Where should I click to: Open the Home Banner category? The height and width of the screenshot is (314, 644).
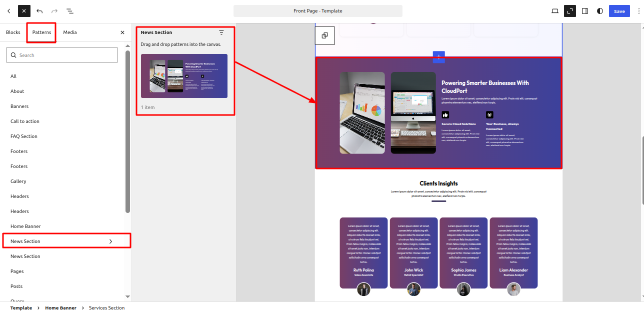(25, 226)
